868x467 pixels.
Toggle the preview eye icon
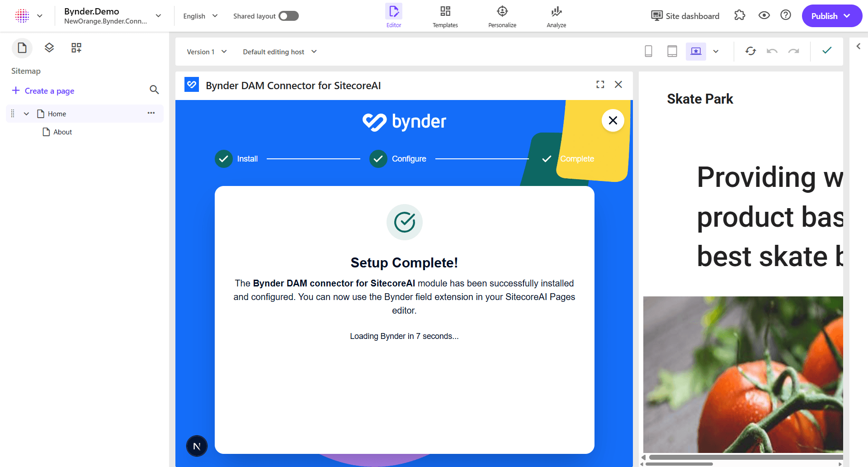(764, 15)
